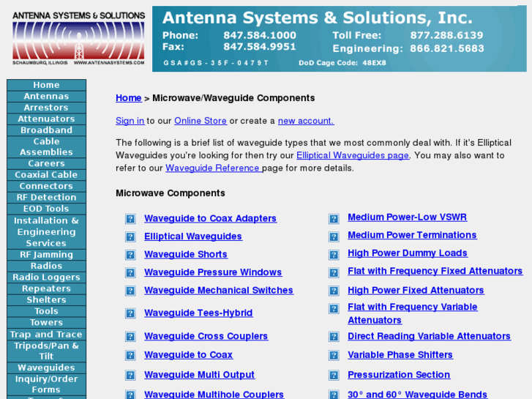The width and height of the screenshot is (532, 399).
Task: Click the icon beside Waveguide Mechanical Switches
Action: click(x=130, y=291)
